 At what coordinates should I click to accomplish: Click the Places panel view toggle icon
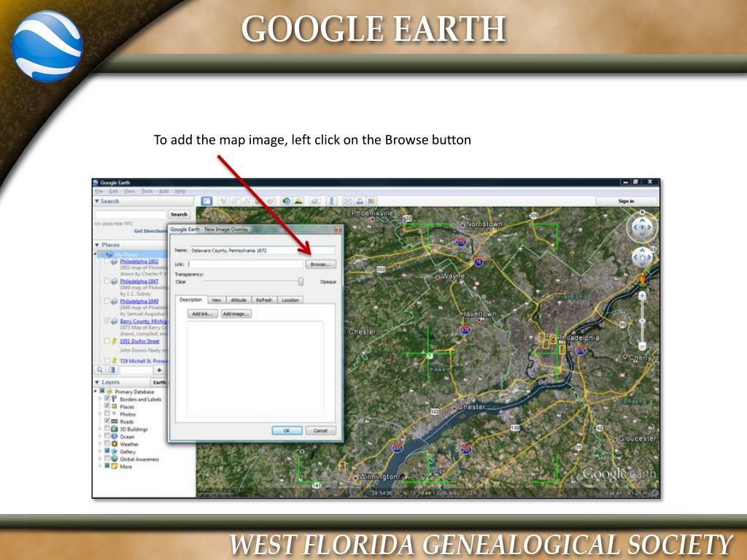112,370
